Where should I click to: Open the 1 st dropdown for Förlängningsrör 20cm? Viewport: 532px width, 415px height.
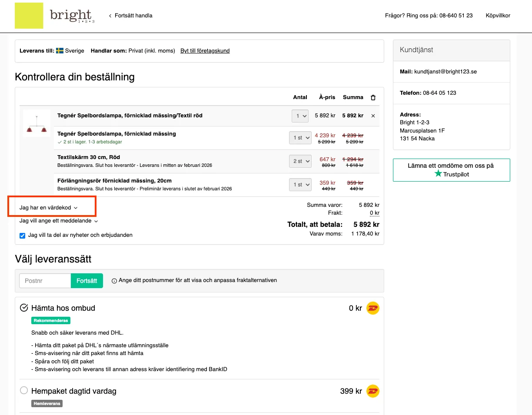point(300,185)
